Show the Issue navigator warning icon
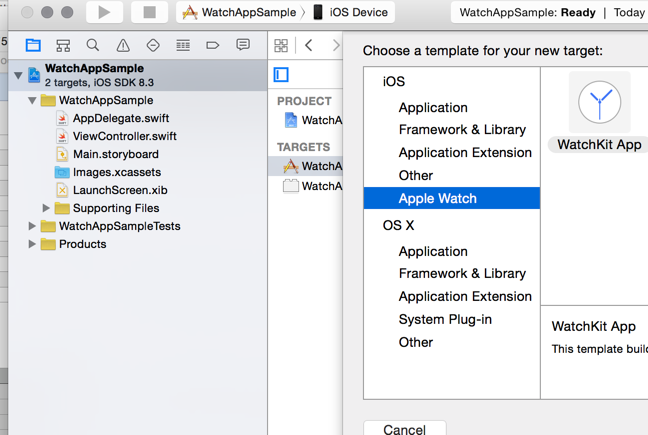The width and height of the screenshot is (648, 435). click(x=123, y=46)
